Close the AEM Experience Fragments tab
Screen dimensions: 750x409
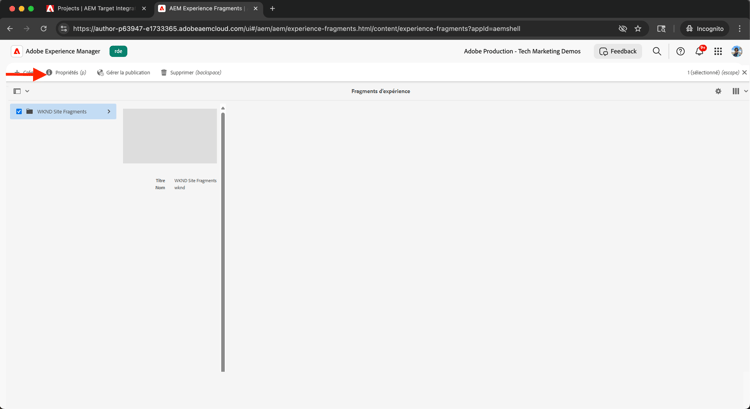(255, 9)
